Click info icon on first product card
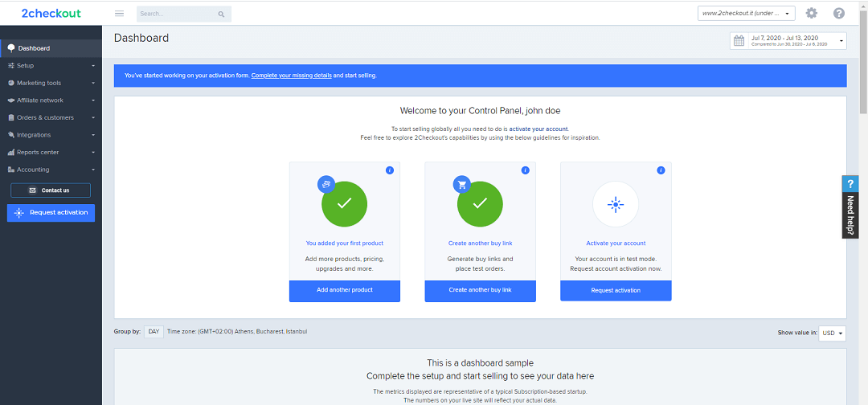 click(x=390, y=170)
